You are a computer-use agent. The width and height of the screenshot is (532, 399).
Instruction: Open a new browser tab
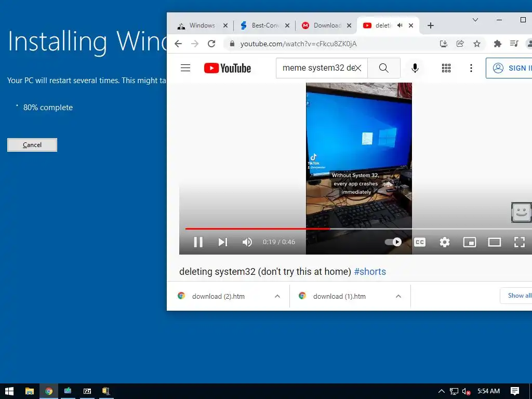(x=431, y=25)
